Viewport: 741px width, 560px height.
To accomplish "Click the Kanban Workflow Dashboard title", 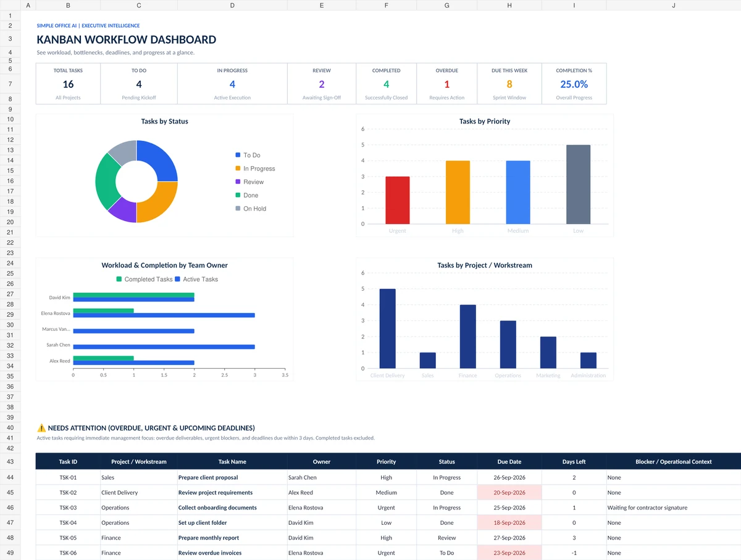I will tap(127, 40).
